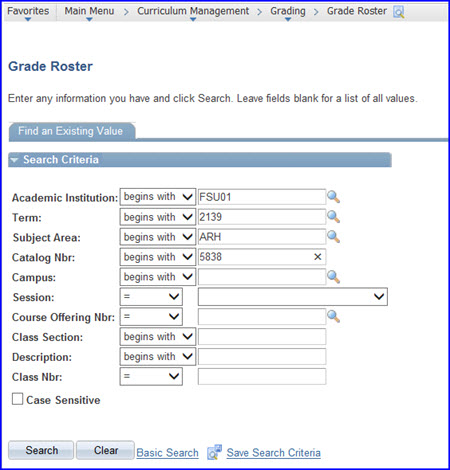This screenshot has height=470, width=450.
Task: Click the Search button
Action: [x=41, y=450]
